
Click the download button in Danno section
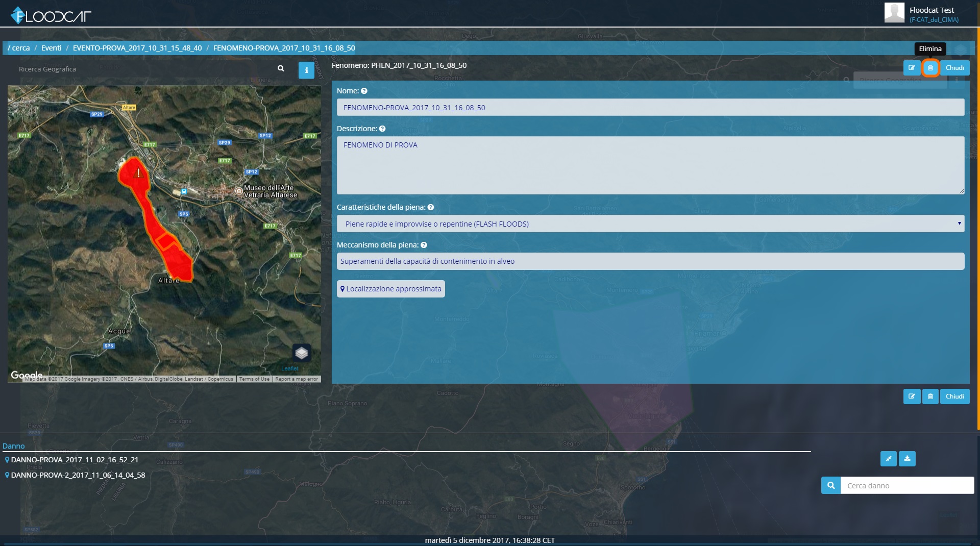[907, 459]
